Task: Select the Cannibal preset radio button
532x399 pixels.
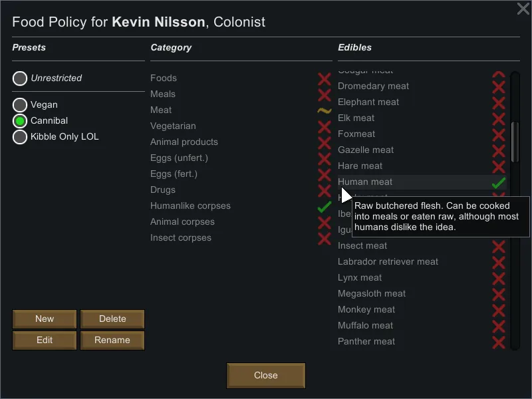Action: (20, 121)
